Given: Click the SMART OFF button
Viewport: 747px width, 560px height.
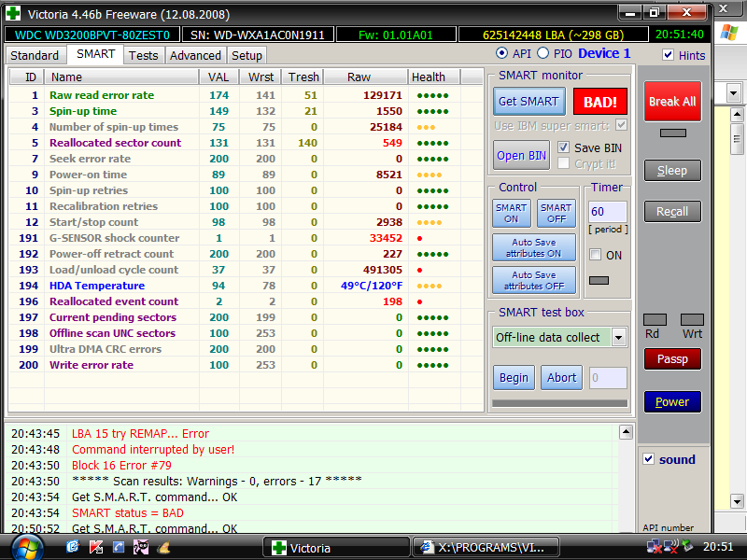Looking at the screenshot, I should (x=556, y=214).
